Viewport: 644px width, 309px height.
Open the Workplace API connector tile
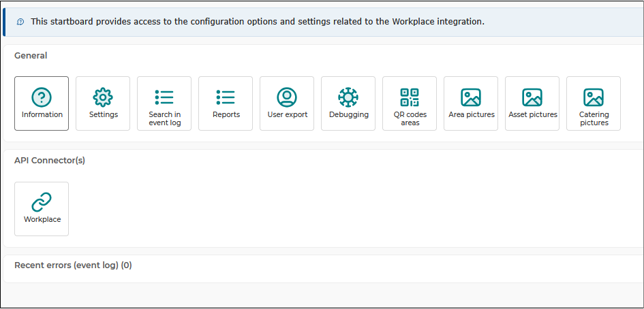42,209
